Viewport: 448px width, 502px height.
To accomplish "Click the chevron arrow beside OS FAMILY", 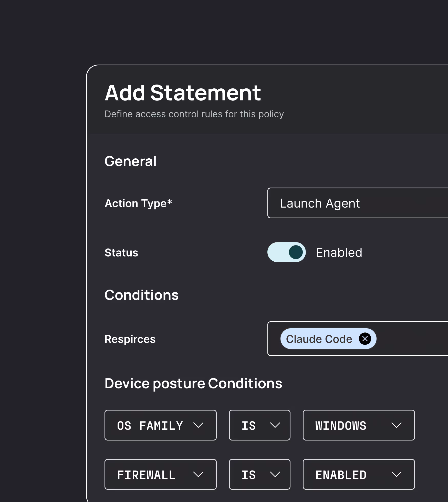I will pos(198,425).
